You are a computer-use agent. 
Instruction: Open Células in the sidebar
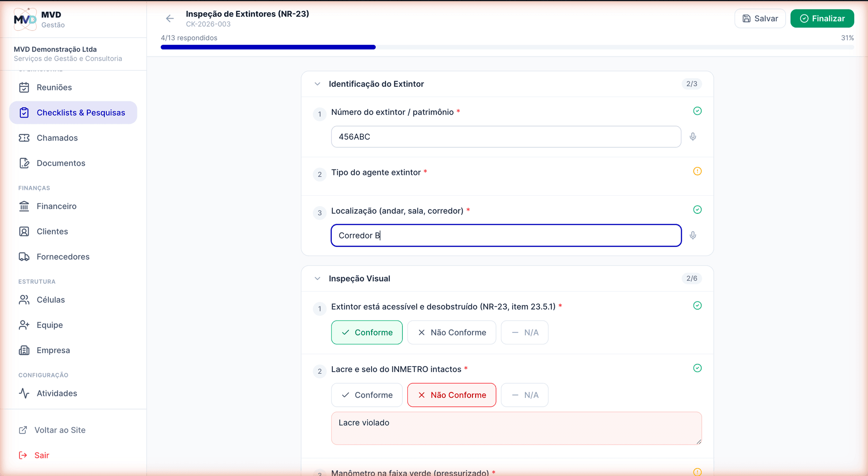(73, 300)
